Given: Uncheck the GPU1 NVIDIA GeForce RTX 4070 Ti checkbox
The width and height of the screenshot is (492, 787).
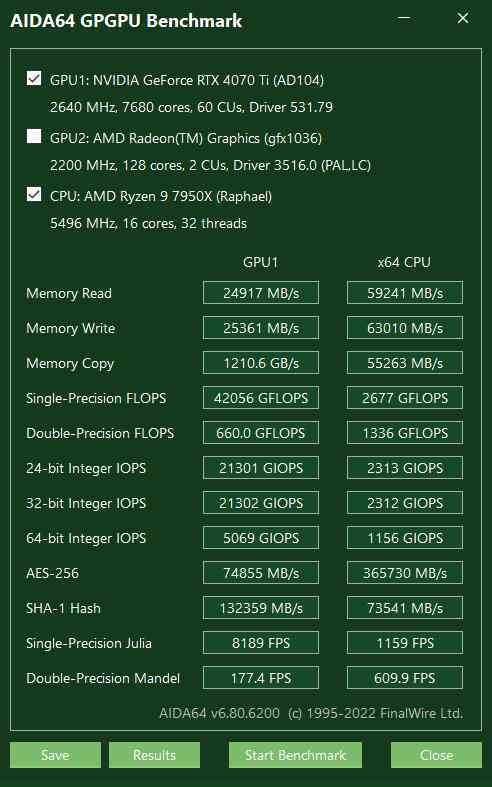Looking at the screenshot, I should coord(34,78).
